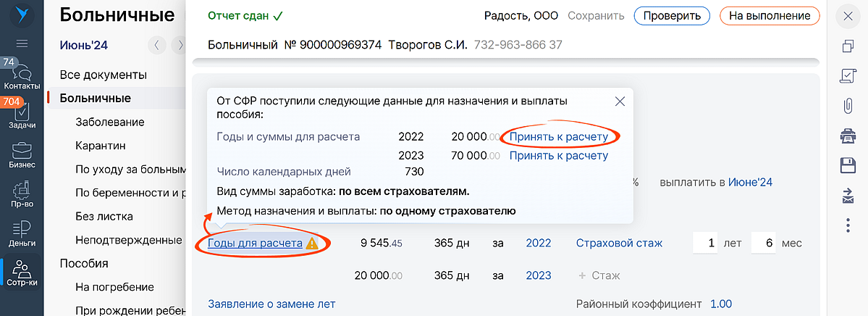Viewport: 868px width, 316px height.
Task: Open the three-dot more options menu
Action: 848,225
